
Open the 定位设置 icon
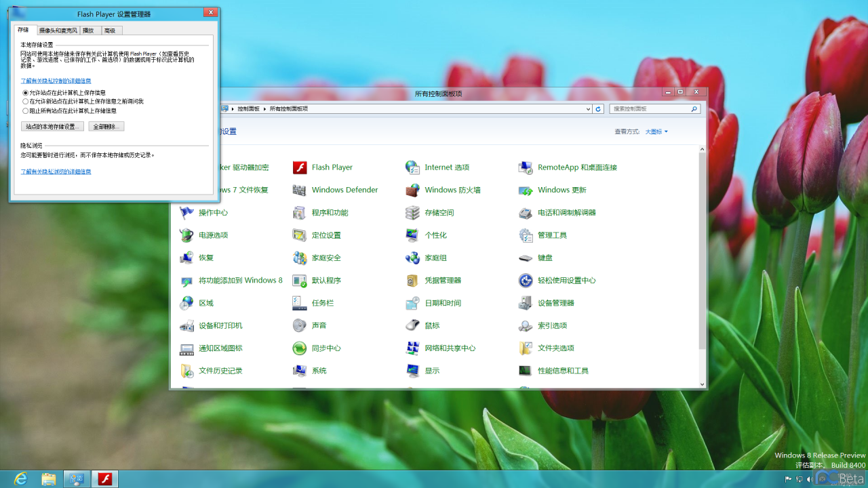[x=300, y=235]
